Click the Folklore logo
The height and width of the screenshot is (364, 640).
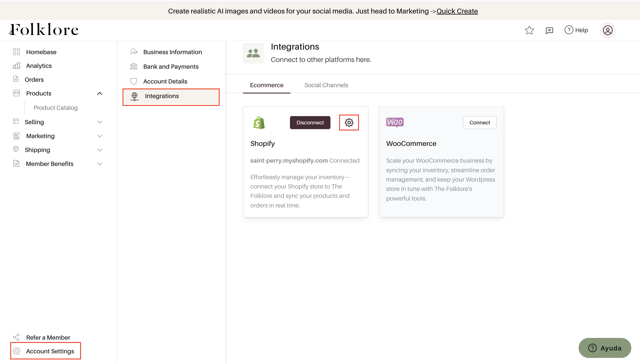[44, 30]
